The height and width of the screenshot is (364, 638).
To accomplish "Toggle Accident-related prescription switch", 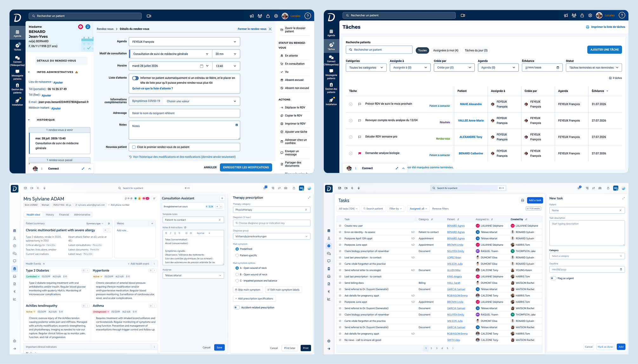I will tap(236, 308).
